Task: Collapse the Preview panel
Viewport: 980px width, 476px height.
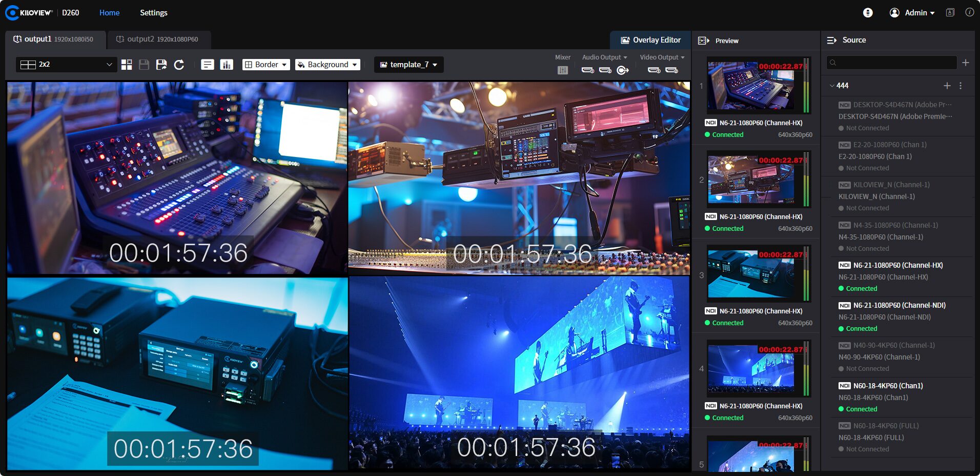Action: [x=704, y=41]
